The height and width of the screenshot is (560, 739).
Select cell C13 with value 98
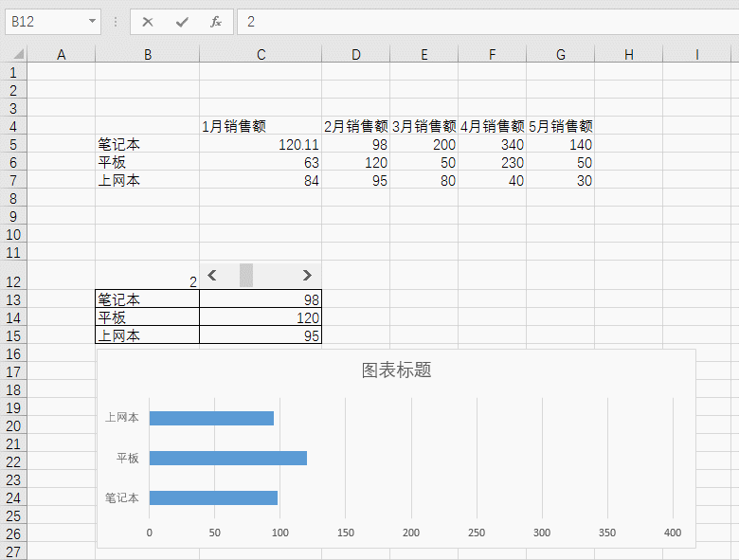[261, 298]
